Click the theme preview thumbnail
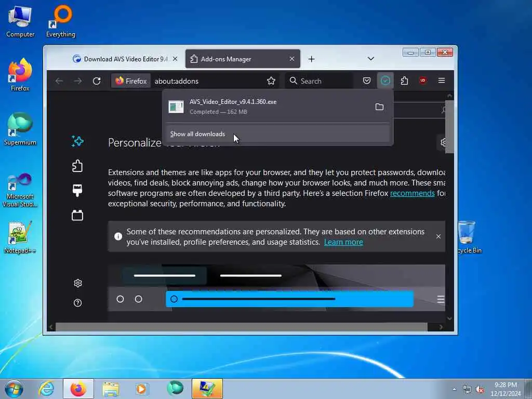This screenshot has width=532, height=399. (276, 288)
